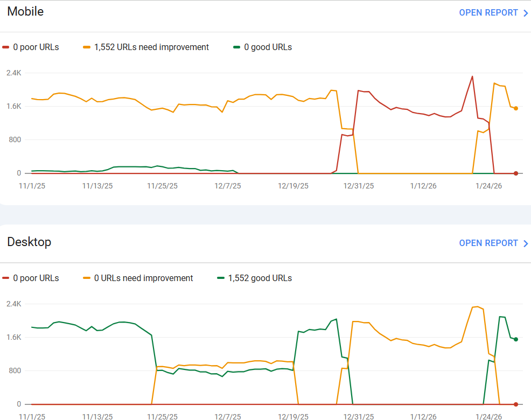Viewport: 531px width, 420px height.
Task: Click Mobile chart red endpoint dot at zero
Action: [516, 173]
